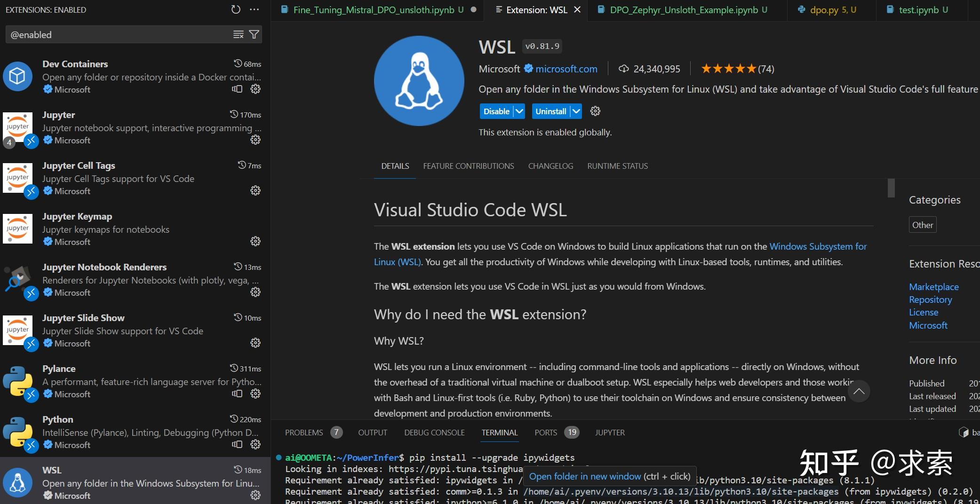This screenshot has height=504, width=980.
Task: Open the extensions filter options
Action: click(254, 34)
